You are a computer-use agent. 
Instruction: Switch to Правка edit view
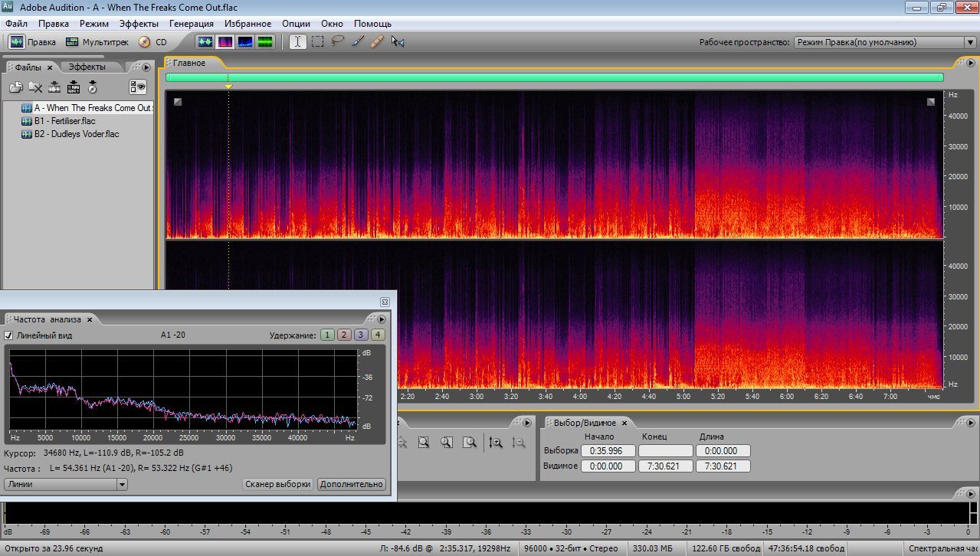(x=32, y=42)
